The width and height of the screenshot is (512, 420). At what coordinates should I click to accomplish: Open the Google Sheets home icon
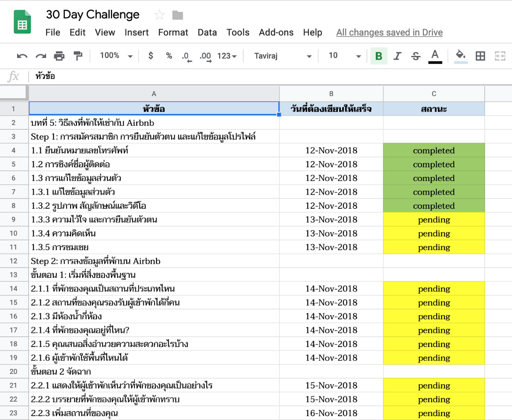pyautogui.click(x=22, y=22)
